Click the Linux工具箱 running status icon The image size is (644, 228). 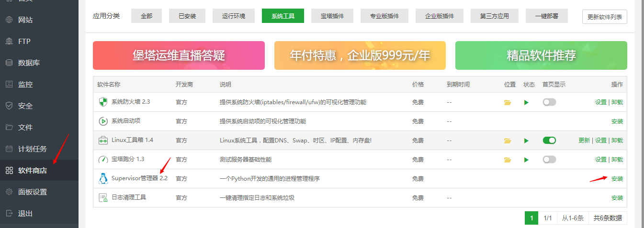pyautogui.click(x=526, y=141)
